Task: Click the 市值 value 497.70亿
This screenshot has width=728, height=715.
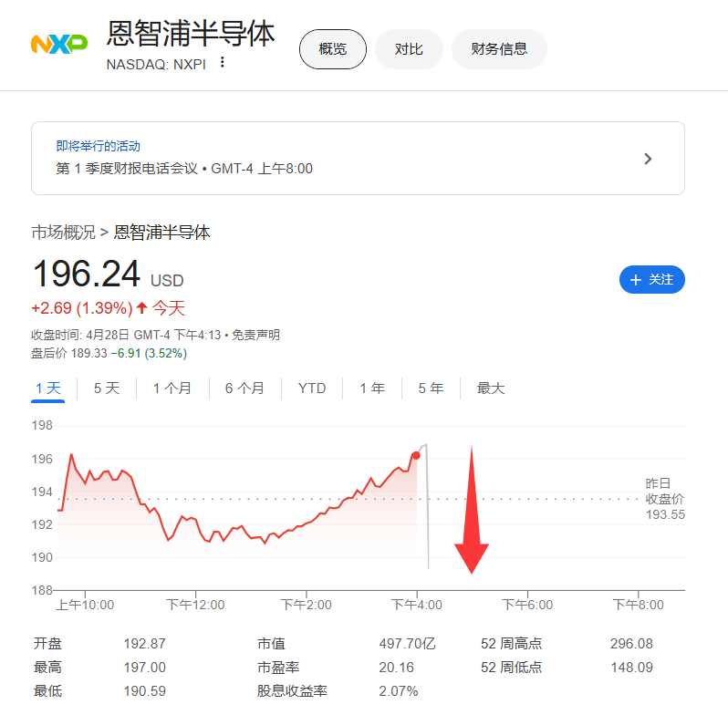Action: click(407, 644)
